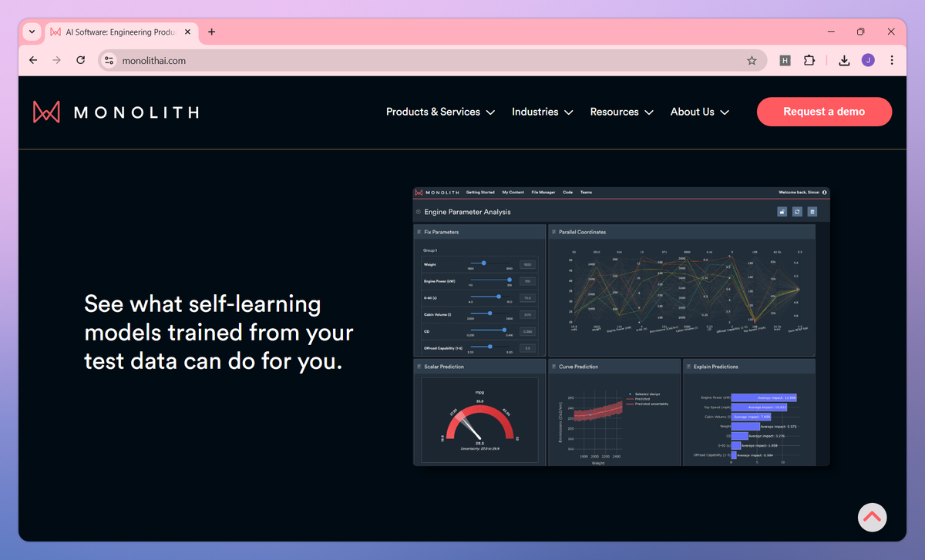Viewport: 925px width, 560px height.
Task: Click Request a demo button
Action: [x=824, y=112]
